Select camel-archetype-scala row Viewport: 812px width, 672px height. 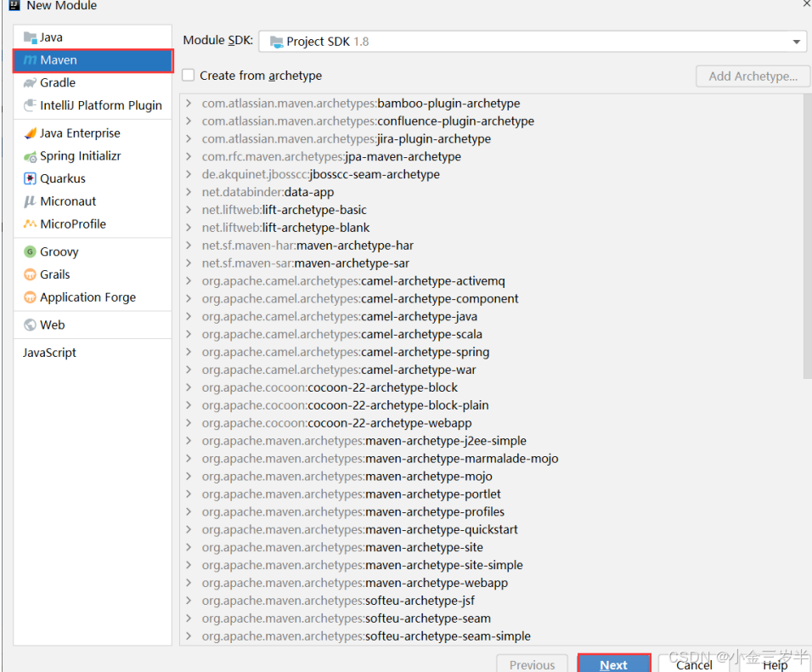(492, 334)
